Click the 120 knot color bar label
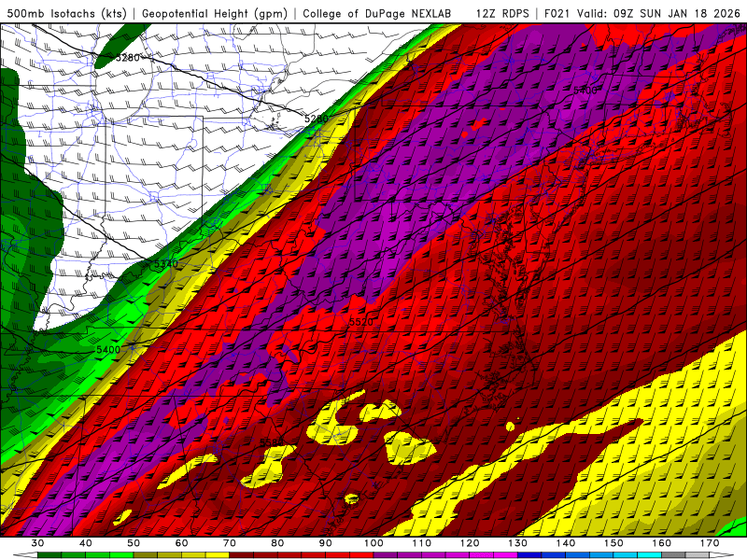Viewport: 747px width, 560px height. pos(470,543)
